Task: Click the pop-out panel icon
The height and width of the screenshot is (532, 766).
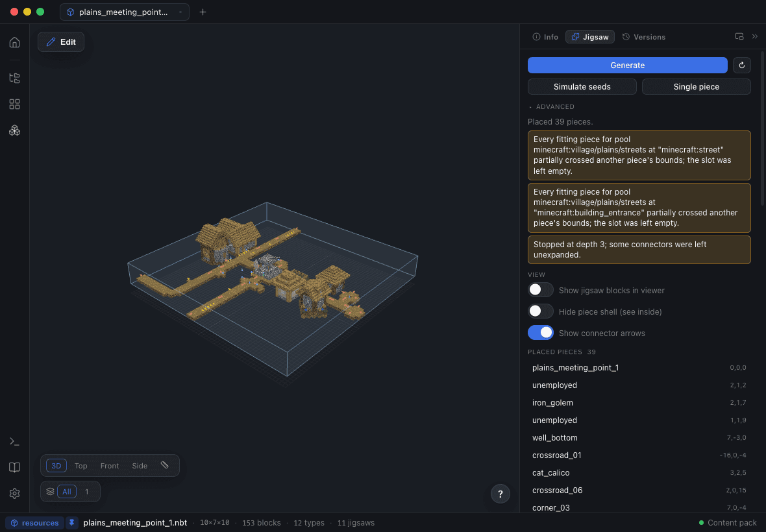Action: (x=739, y=36)
